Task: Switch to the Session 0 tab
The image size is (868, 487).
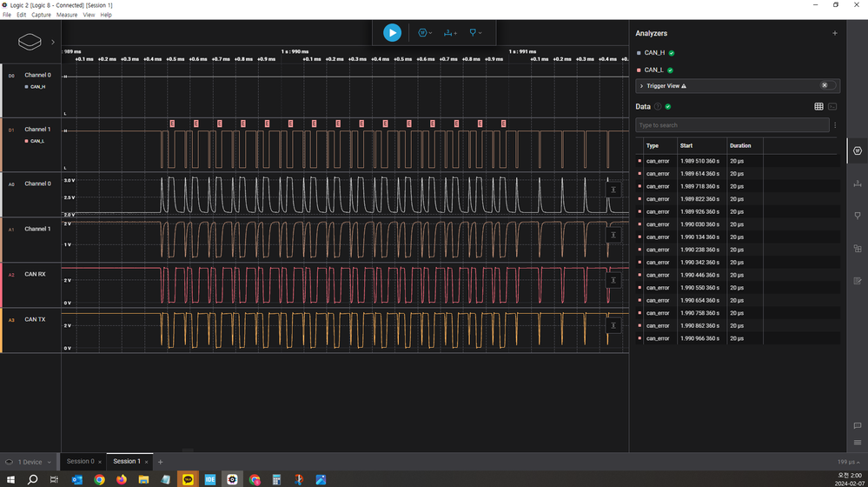Action: [x=80, y=461]
